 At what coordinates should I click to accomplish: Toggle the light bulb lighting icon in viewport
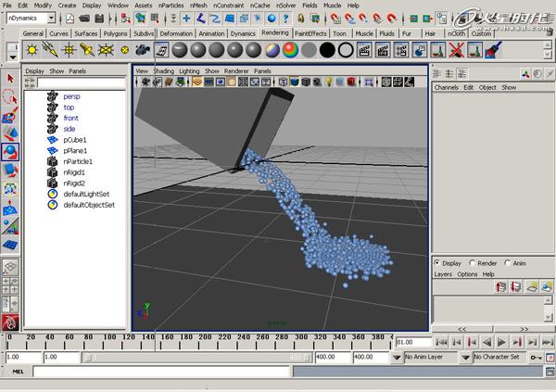point(329,82)
